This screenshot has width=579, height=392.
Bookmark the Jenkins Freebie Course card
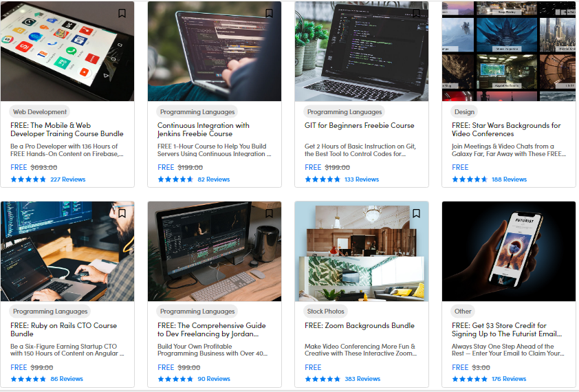[269, 13]
